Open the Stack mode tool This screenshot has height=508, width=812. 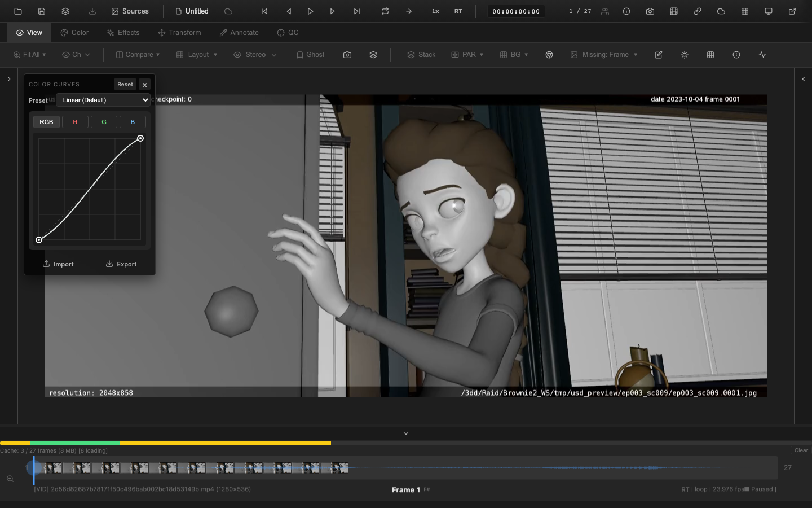pos(421,54)
